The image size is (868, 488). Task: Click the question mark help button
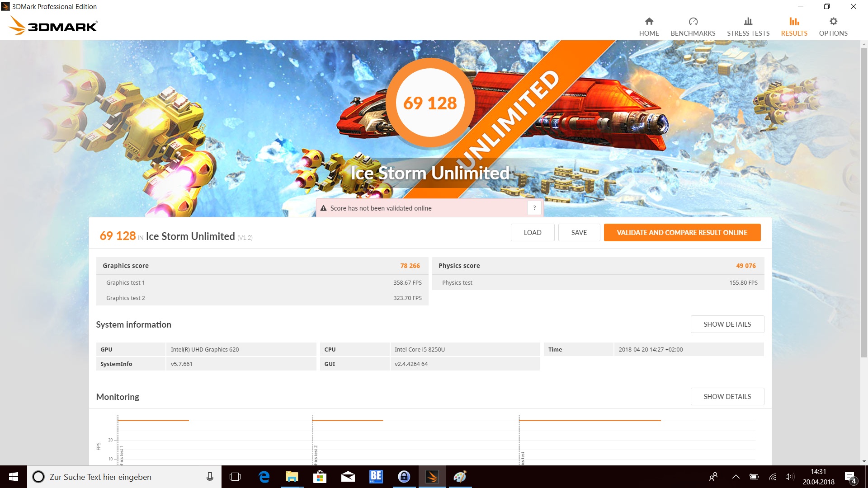pyautogui.click(x=534, y=208)
